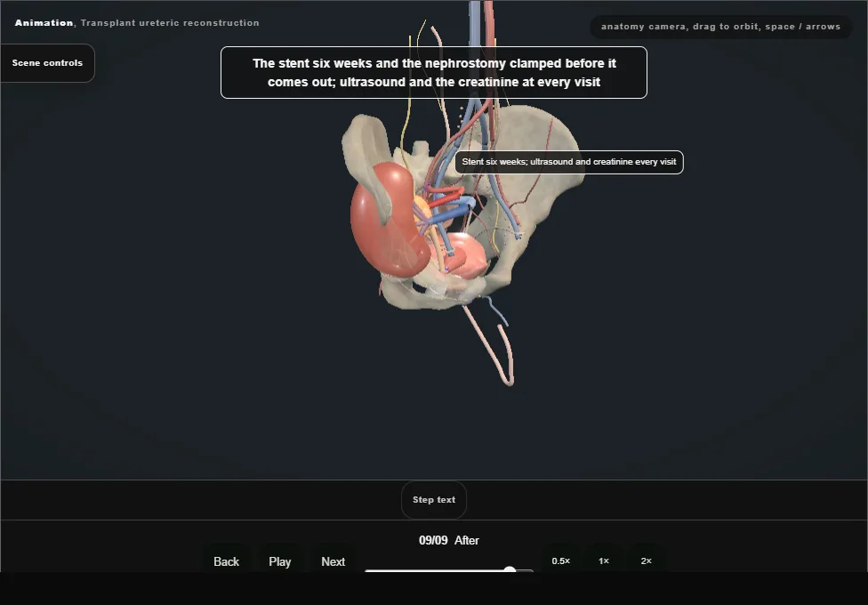Click the anatomy camera hint text
The image size is (868, 605).
[720, 27]
